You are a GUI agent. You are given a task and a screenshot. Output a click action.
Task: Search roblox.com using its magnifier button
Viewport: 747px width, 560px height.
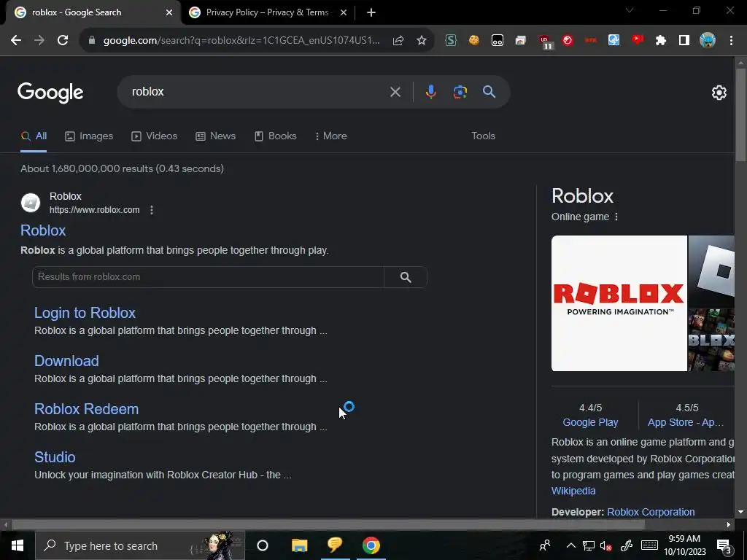click(x=406, y=277)
